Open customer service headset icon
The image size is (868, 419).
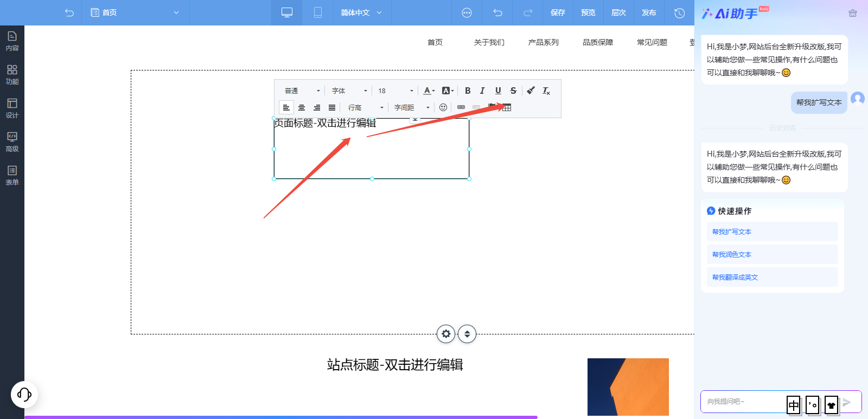pos(24,394)
